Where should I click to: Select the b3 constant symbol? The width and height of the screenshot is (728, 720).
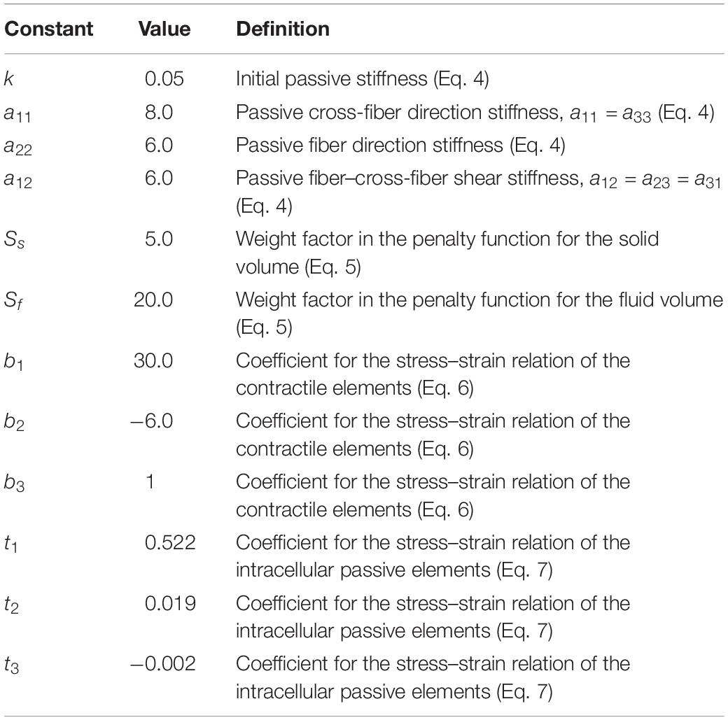coord(14,483)
